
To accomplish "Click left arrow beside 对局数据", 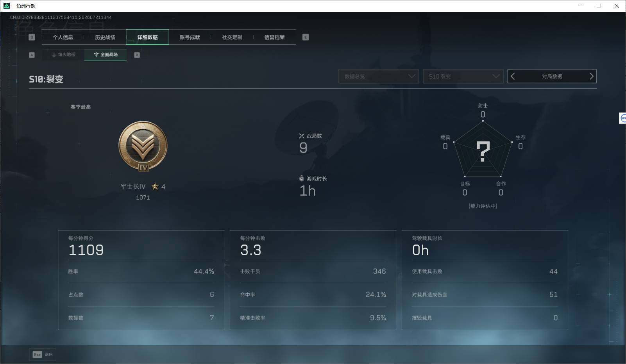I will (513, 76).
